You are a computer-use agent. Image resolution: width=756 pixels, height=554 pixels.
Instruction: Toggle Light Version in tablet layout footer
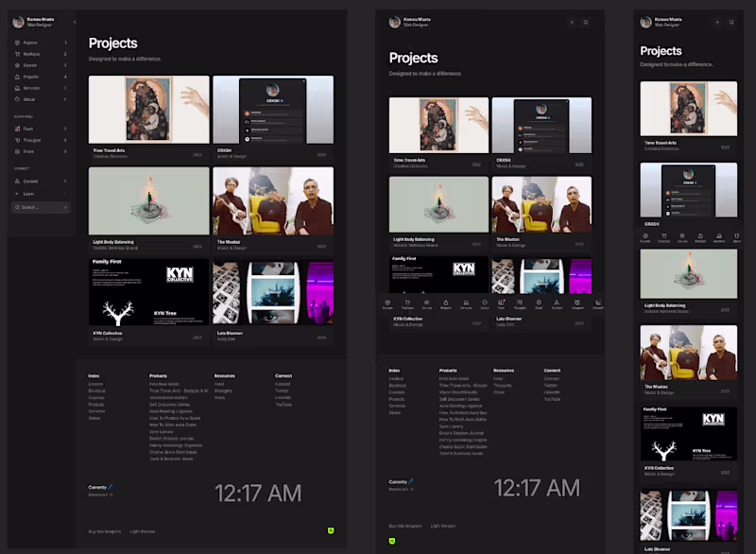[x=442, y=526]
